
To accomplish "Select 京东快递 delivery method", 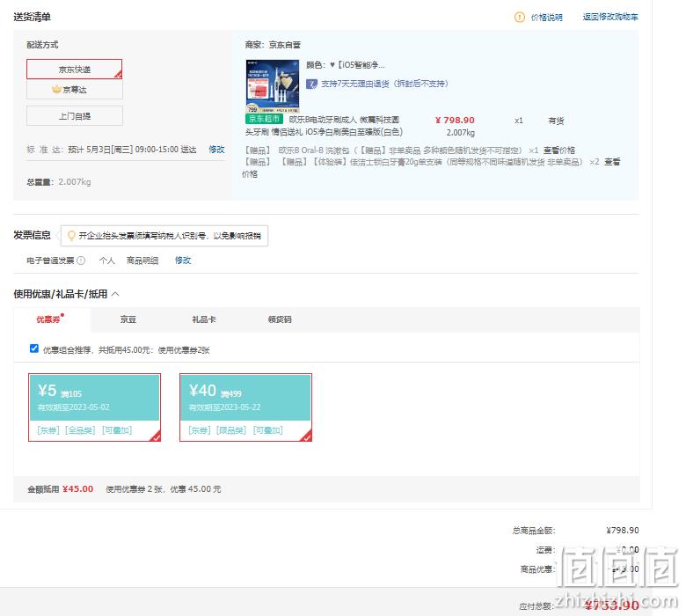I will click(x=75, y=70).
